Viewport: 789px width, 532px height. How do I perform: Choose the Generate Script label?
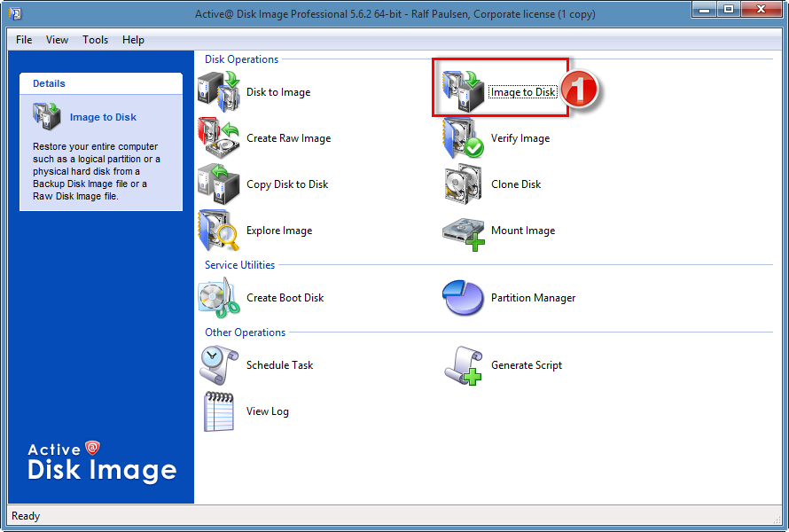(527, 365)
